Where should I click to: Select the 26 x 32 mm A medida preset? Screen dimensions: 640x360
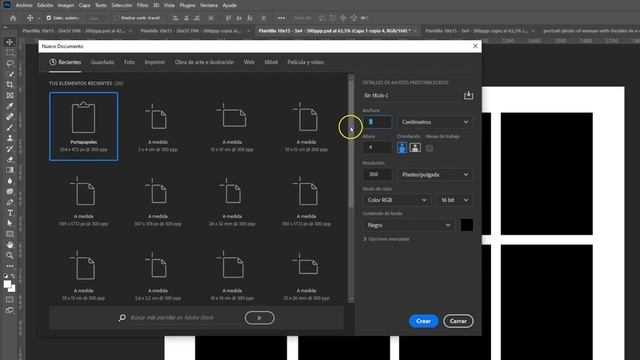[232, 200]
